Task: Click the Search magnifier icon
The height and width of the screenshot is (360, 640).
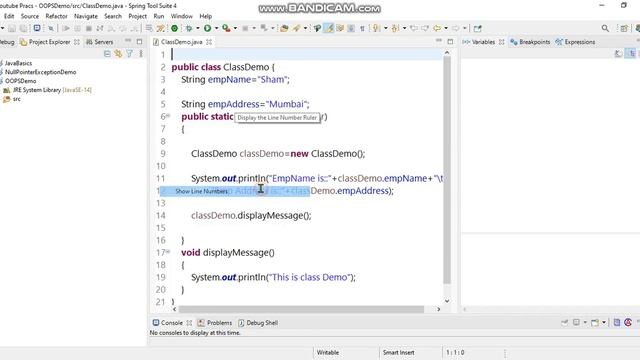Action: click(x=605, y=28)
